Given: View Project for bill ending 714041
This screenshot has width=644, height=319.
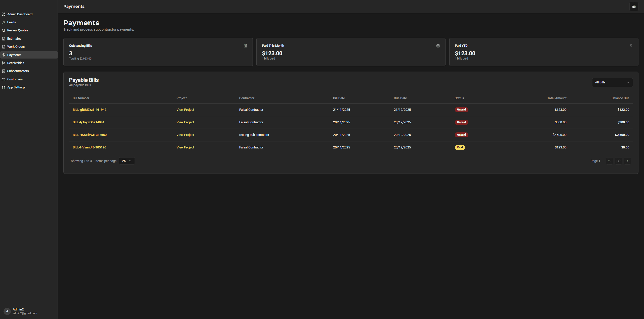Looking at the screenshot, I should pyautogui.click(x=185, y=122).
